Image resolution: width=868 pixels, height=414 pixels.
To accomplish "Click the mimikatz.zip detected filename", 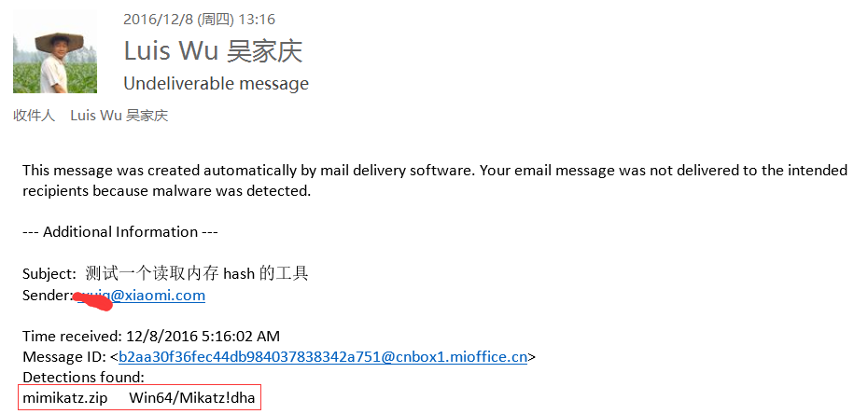I will (65, 398).
